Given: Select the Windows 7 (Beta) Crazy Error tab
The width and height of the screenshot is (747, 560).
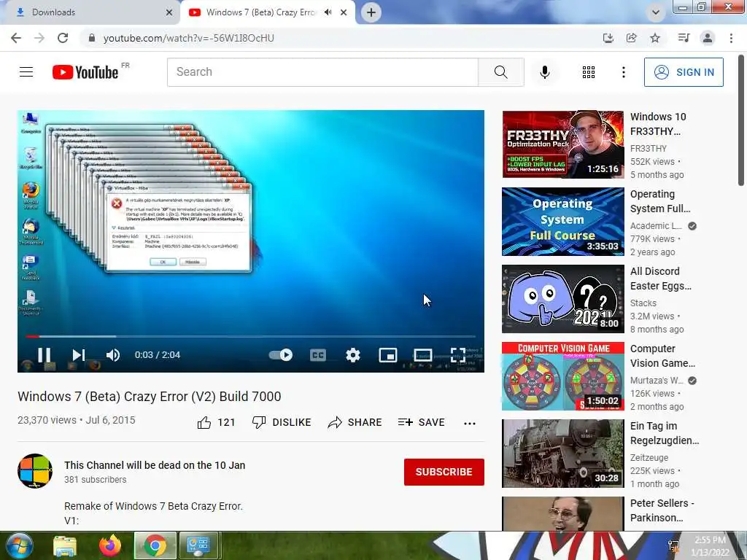Looking at the screenshot, I should point(260,12).
